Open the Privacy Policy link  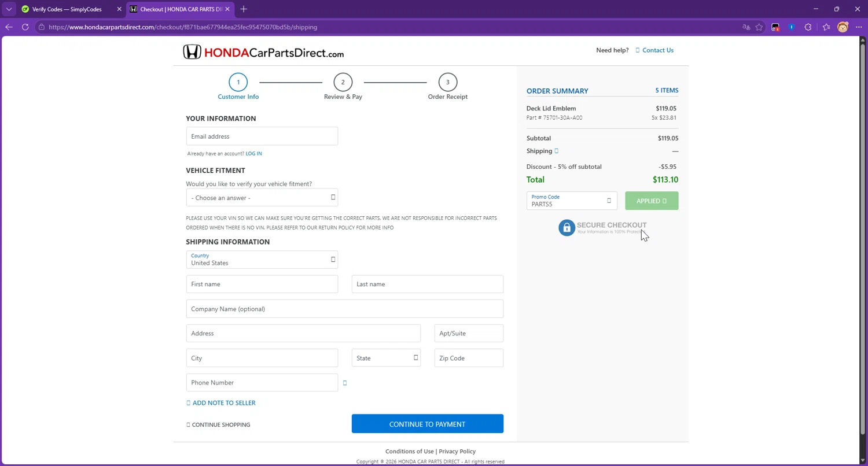pyautogui.click(x=457, y=452)
